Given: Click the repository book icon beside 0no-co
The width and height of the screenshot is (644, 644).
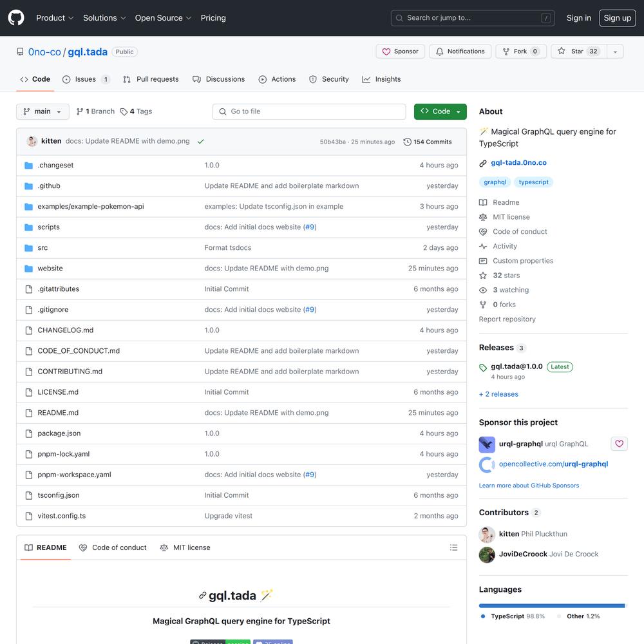Looking at the screenshot, I should coord(20,52).
